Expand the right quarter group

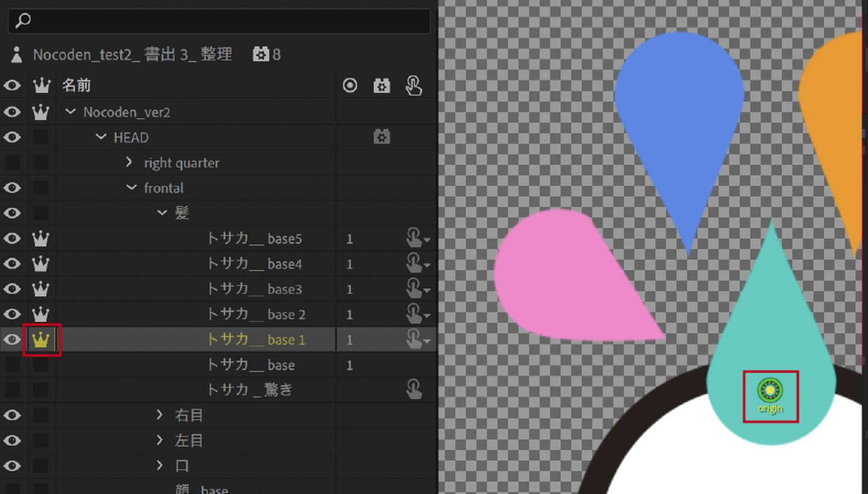pos(129,163)
